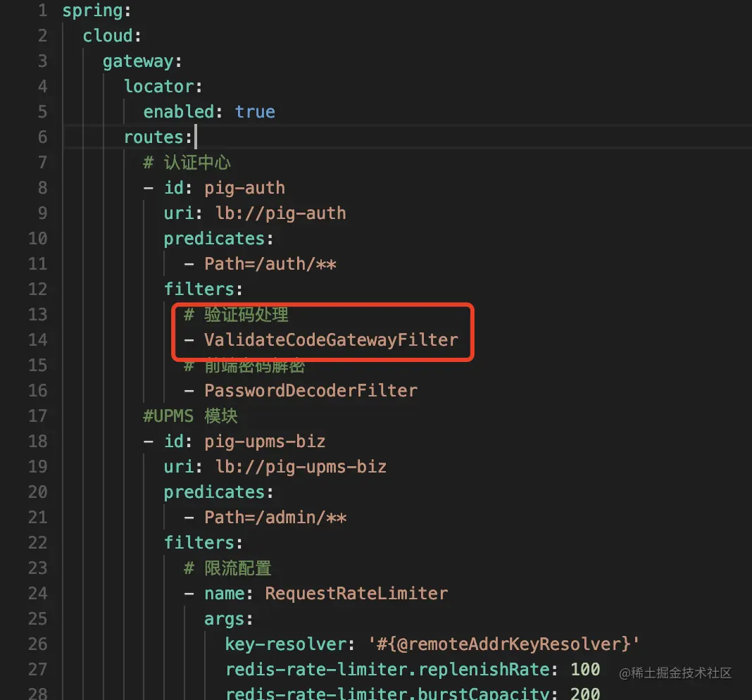
Task: Select the 'true' value after enabled
Action: click(x=255, y=112)
